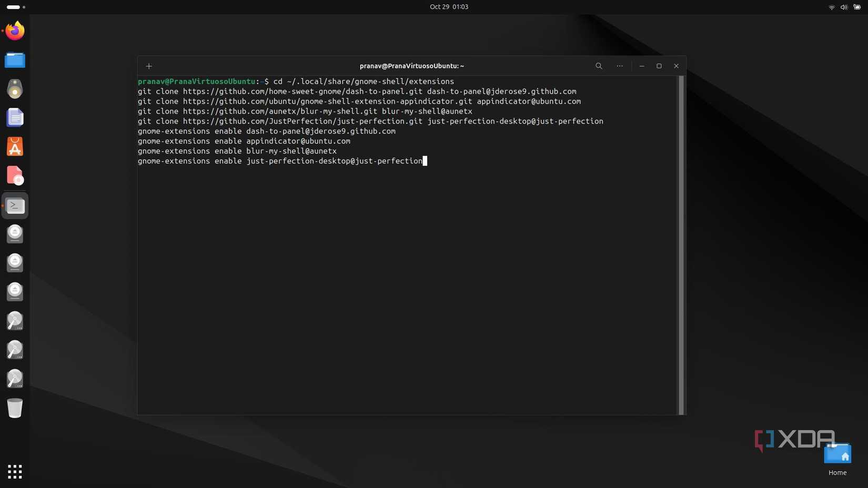Click the Wi-Fi indicator in the top bar
Screen dimensions: 868x488
(831, 7)
